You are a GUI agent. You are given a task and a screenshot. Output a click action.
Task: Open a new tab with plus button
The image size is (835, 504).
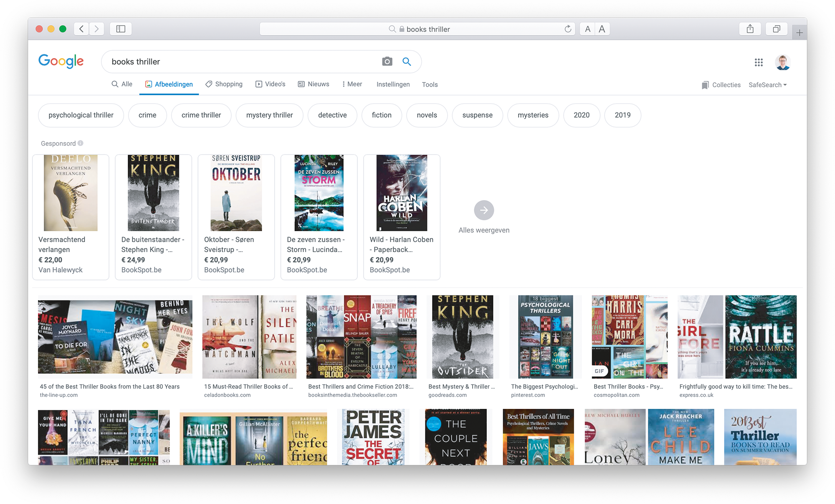tap(799, 33)
